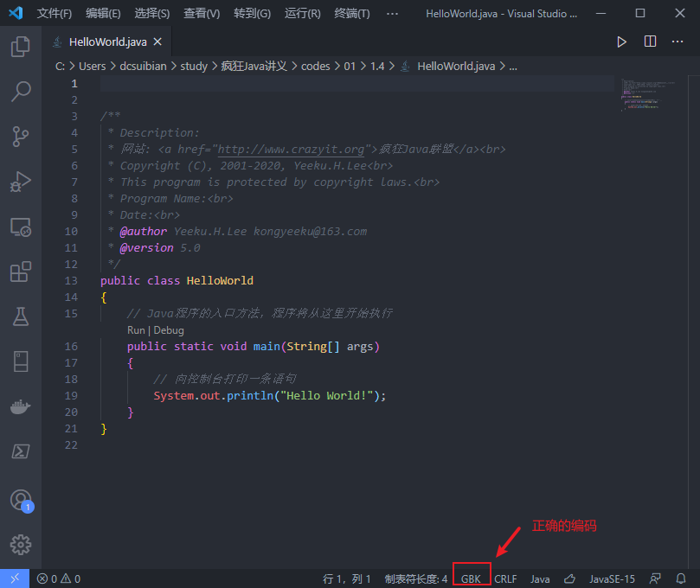This screenshot has height=588, width=700.
Task: Click the thumbs-up Java language status icon
Action: pos(569,578)
